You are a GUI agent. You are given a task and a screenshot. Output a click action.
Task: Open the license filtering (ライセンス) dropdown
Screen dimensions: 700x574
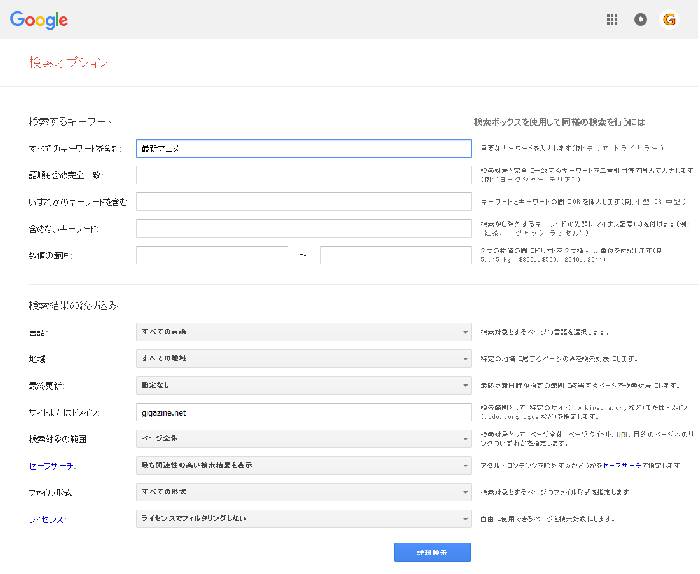click(x=304, y=519)
